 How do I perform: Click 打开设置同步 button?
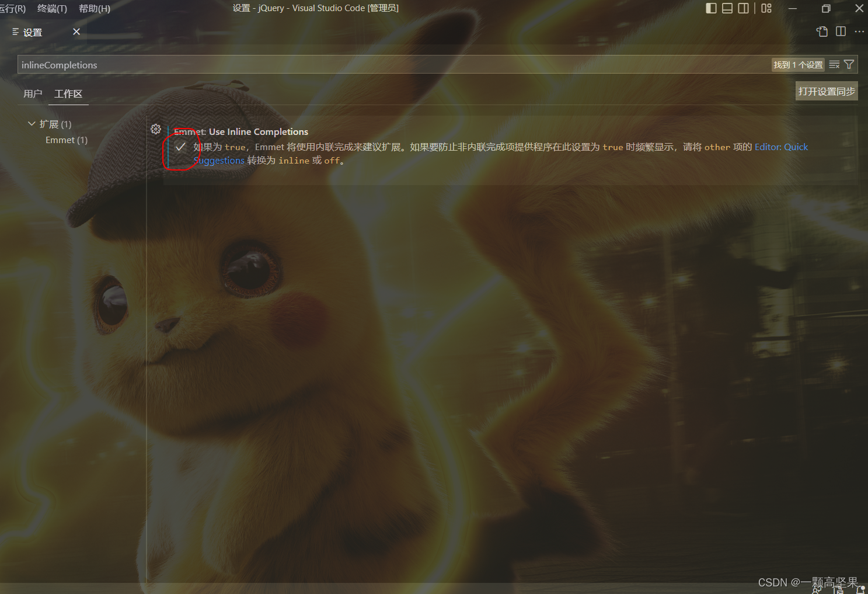tap(827, 91)
